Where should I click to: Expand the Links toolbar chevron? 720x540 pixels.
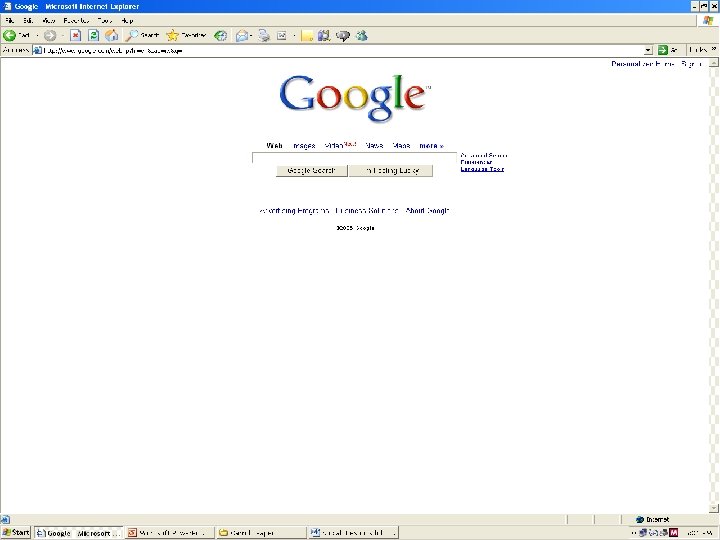714,49
